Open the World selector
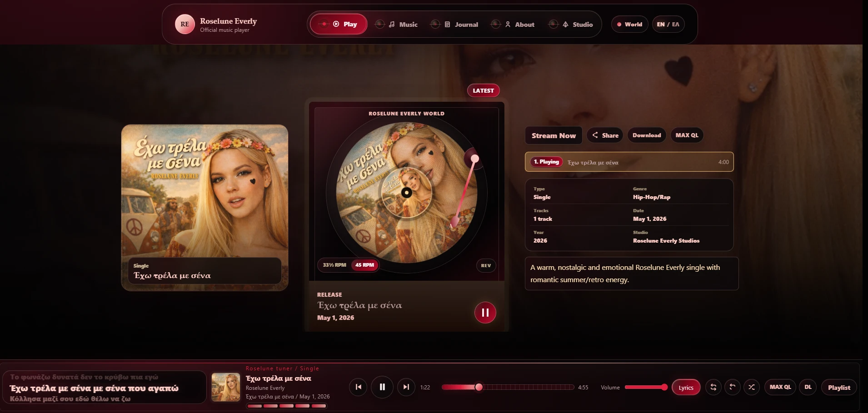The height and width of the screenshot is (413, 868). [629, 25]
